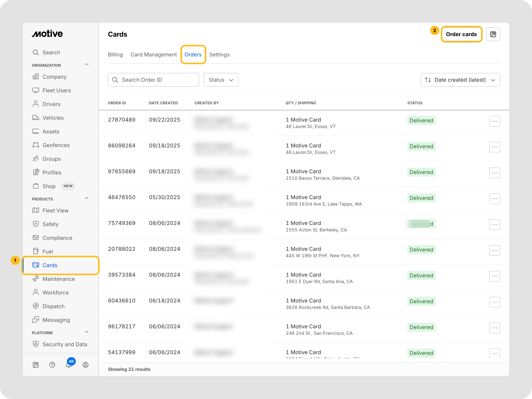532x399 pixels.
Task: Open Fuel from the sidebar
Action: click(x=48, y=251)
